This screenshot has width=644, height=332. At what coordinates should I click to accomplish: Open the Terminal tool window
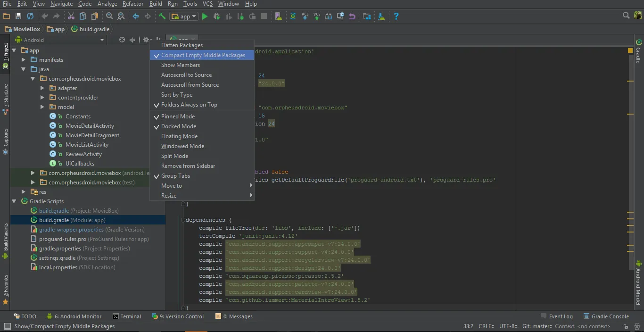[127, 316]
